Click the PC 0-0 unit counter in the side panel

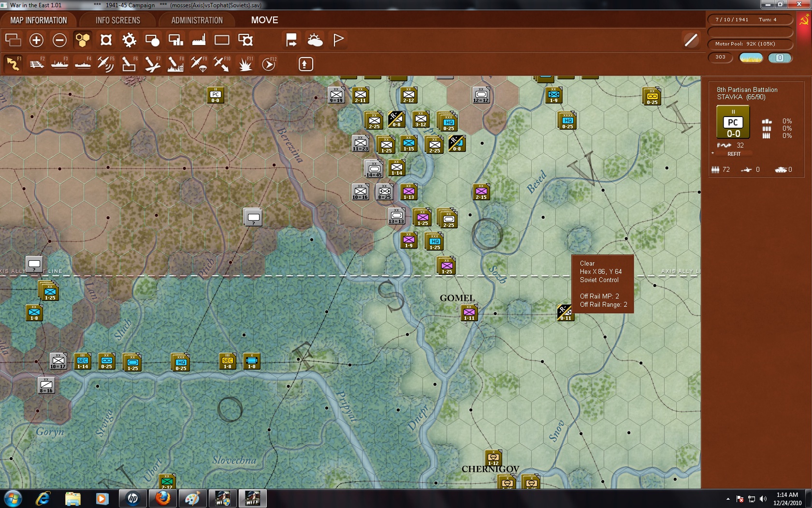(733, 122)
